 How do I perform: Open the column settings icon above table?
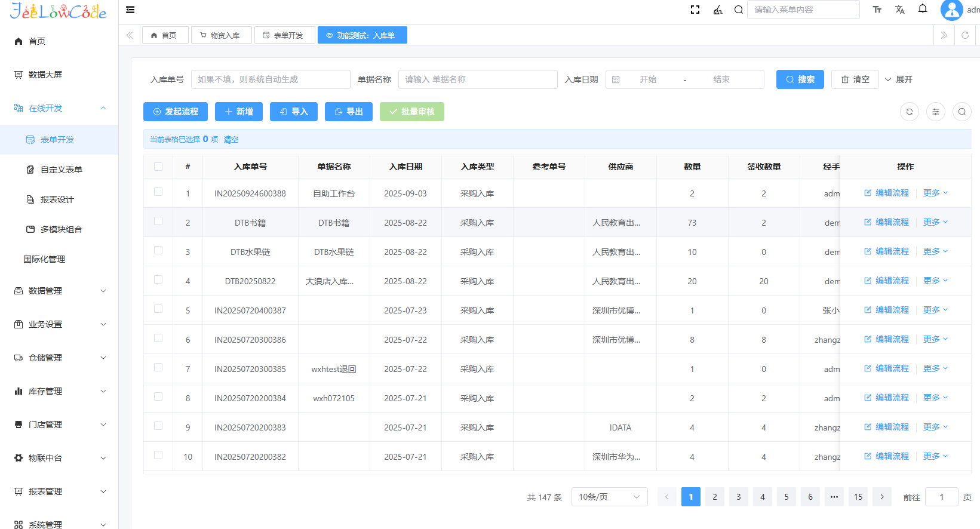[936, 112]
